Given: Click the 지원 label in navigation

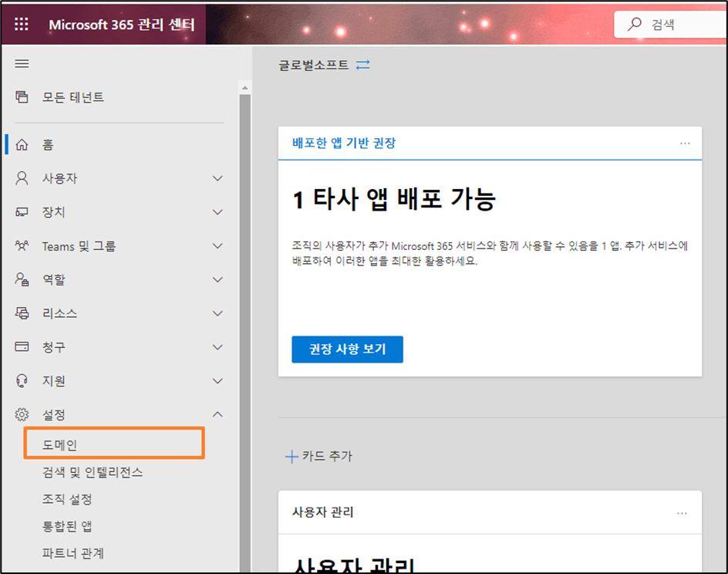Looking at the screenshot, I should click(x=54, y=381).
